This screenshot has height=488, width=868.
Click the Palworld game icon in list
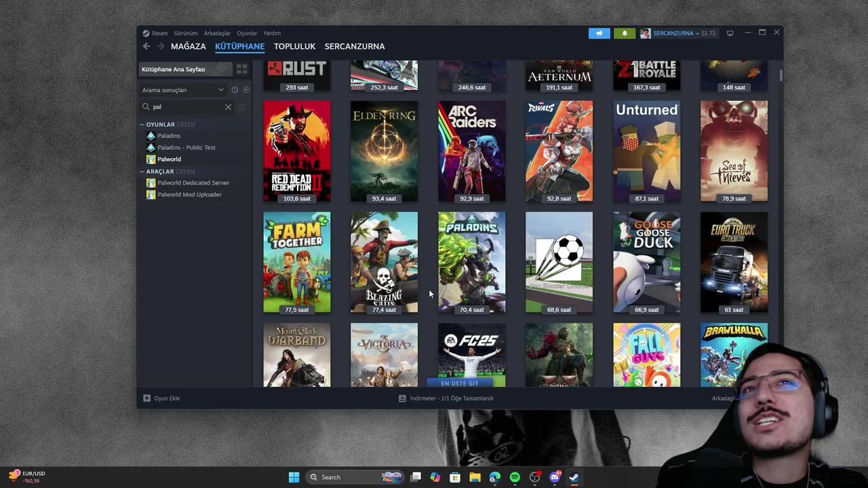tap(151, 159)
